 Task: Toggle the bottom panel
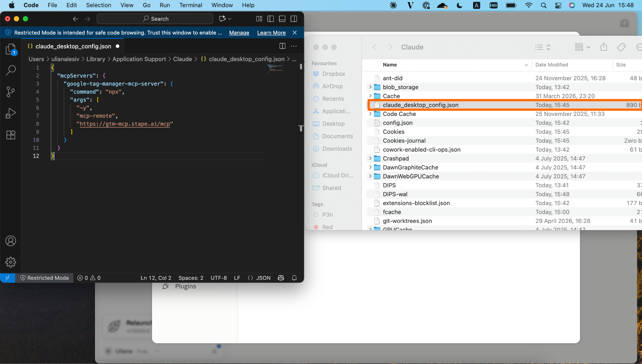pyautogui.click(x=282, y=19)
